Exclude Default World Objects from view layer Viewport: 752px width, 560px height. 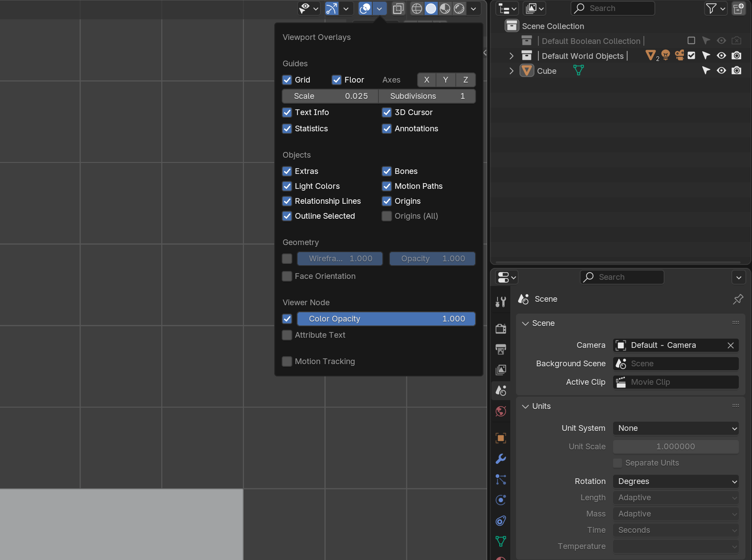point(691,55)
